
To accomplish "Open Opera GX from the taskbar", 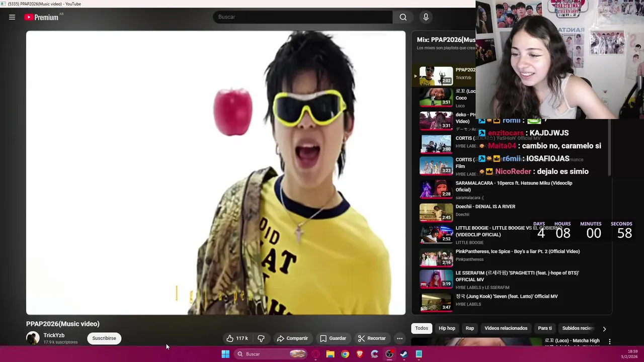I will 315,354.
